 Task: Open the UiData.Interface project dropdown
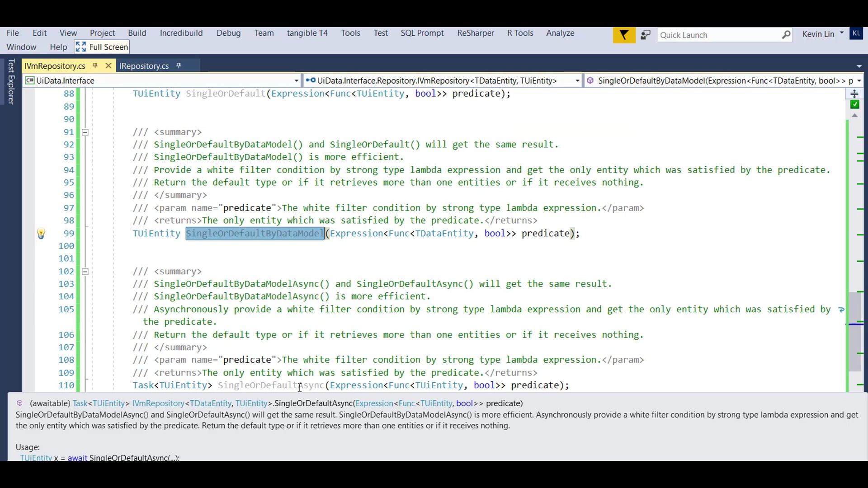pyautogui.click(x=296, y=80)
